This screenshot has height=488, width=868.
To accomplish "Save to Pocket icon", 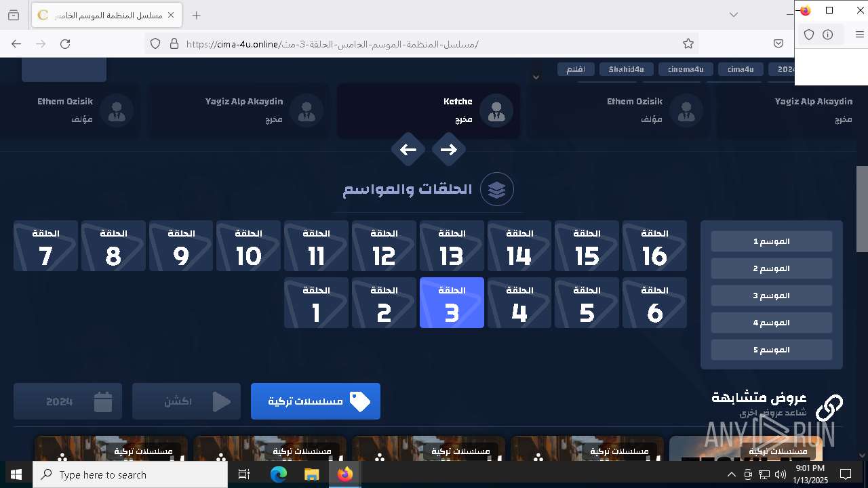I will tap(778, 43).
